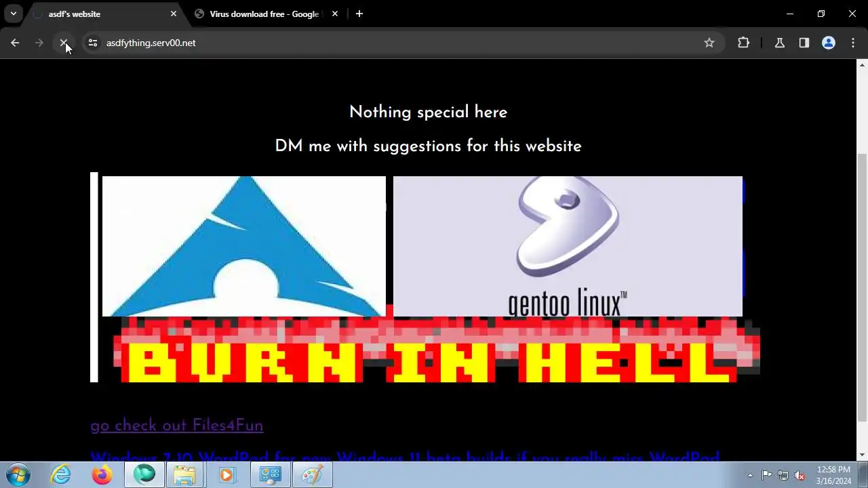Viewport: 868px width, 488px height.
Task: Click the greyed-out forward arrow
Action: [x=39, y=43]
